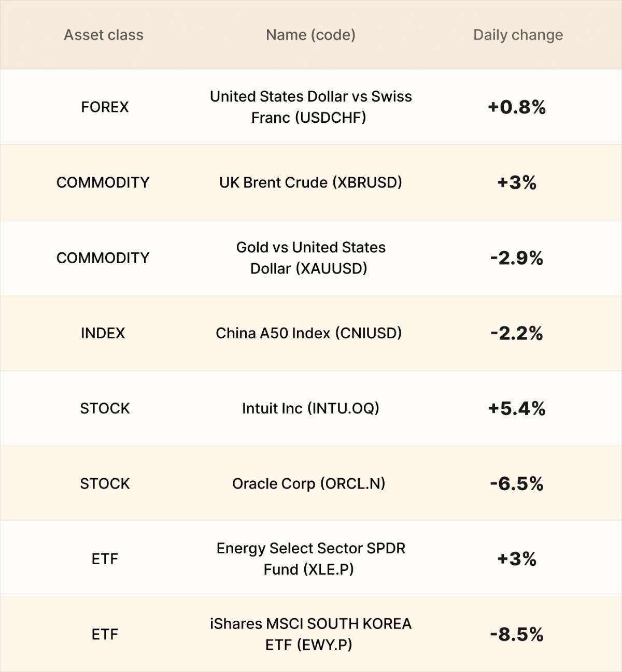Open Oracle Corp (ORCL.N) entry

coord(309,483)
